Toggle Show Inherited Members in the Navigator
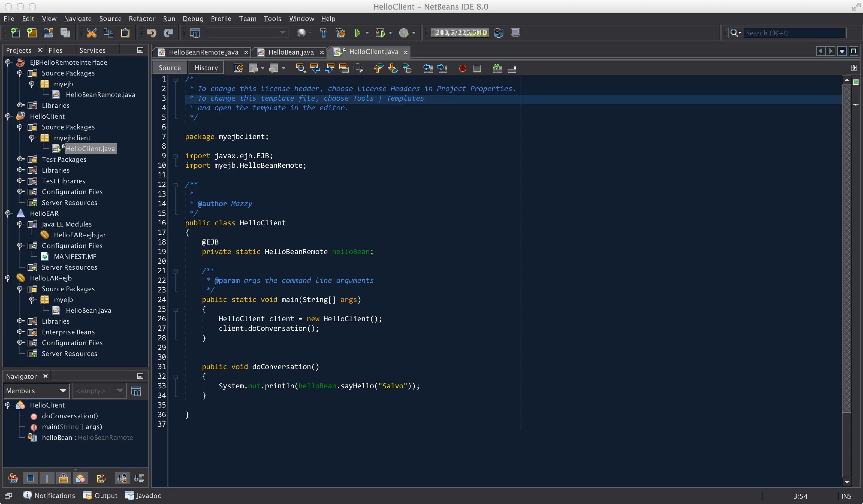 [13, 478]
